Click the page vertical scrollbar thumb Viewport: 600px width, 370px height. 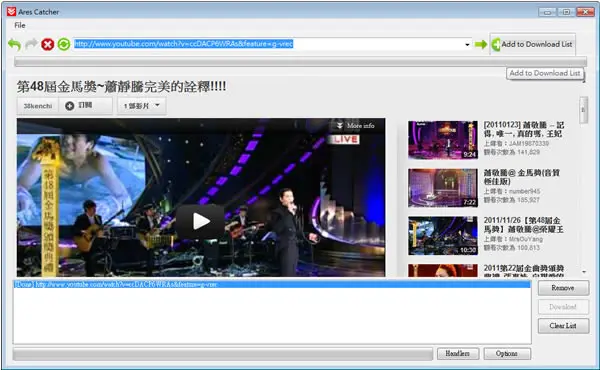click(584, 110)
